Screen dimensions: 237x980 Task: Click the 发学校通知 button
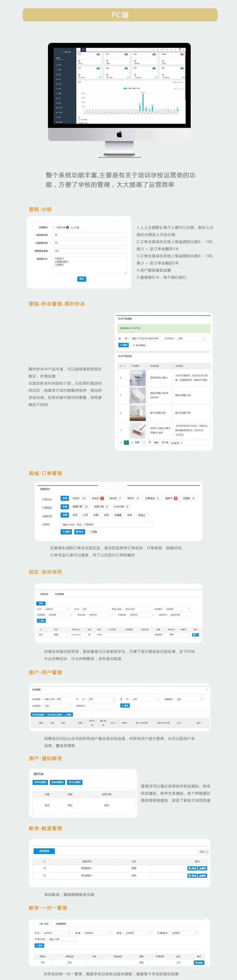click(x=40, y=782)
